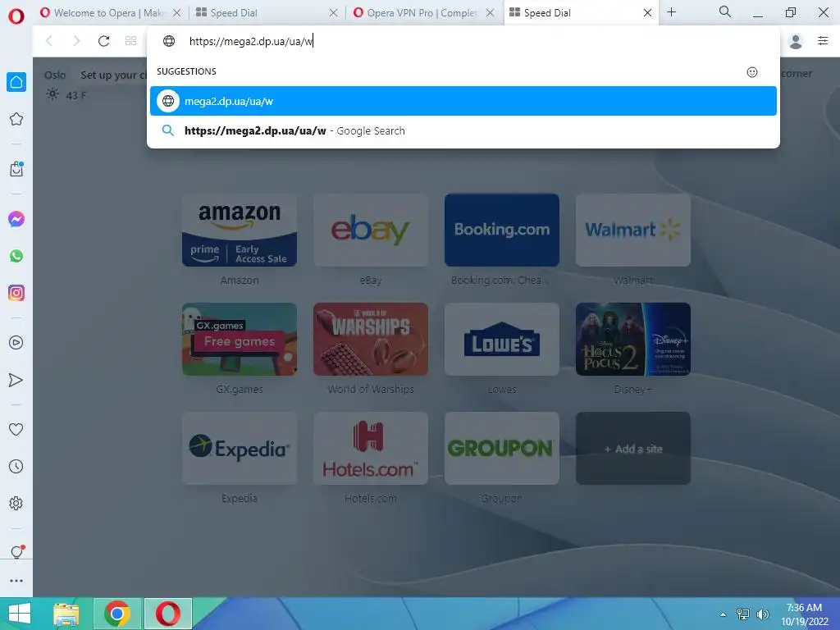
Task: Open the Player sidebar icon
Action: point(16,342)
